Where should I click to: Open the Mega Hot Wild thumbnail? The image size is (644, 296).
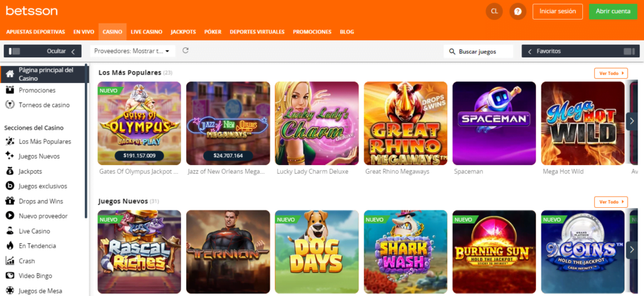pos(583,123)
